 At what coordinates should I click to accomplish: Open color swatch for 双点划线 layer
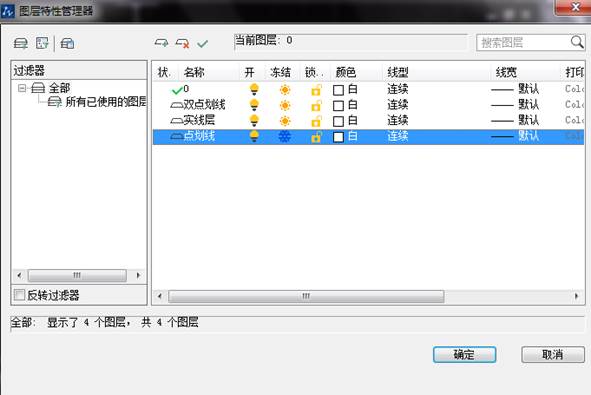pos(338,106)
